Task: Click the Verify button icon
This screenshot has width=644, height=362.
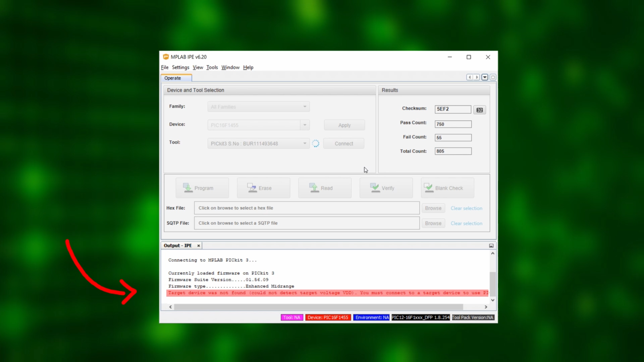Action: [375, 188]
